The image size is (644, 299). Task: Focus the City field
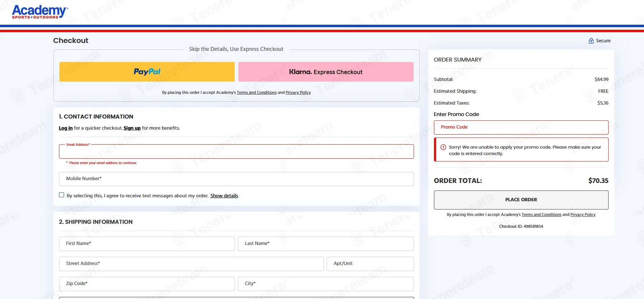[326, 284]
